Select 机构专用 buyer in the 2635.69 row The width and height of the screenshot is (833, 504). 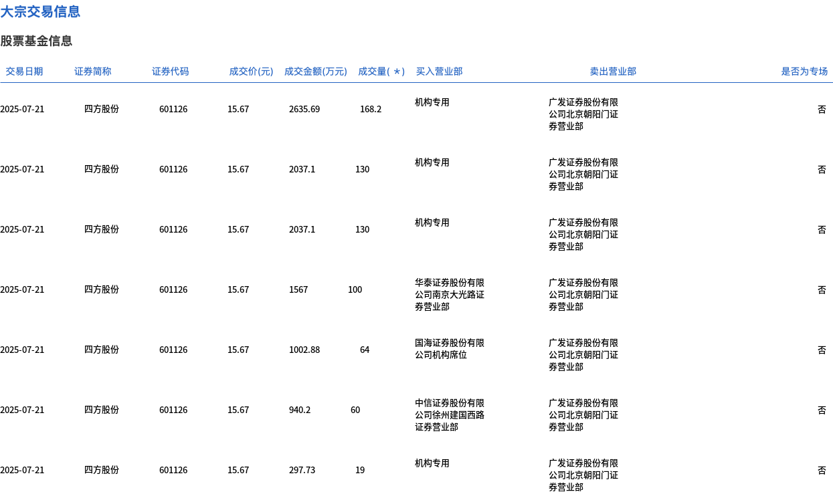(432, 102)
